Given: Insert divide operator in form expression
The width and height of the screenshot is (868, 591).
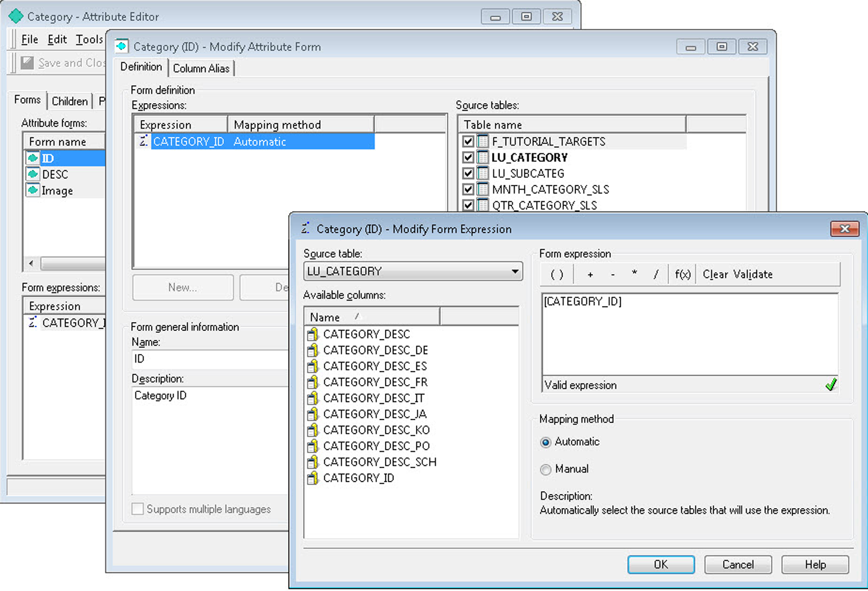Looking at the screenshot, I should pos(656,275).
